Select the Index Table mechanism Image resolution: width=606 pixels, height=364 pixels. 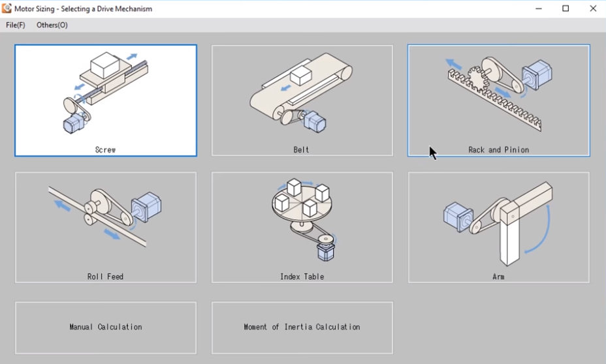[302, 228]
